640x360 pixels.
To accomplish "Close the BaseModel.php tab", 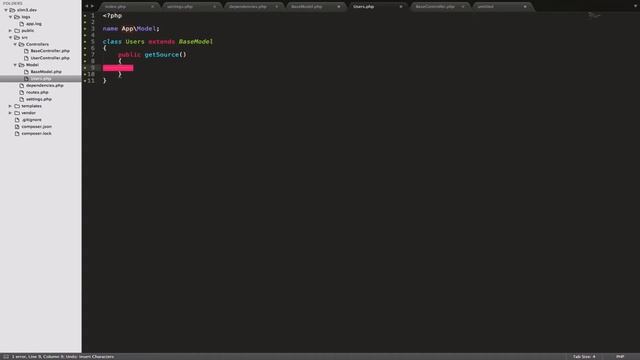I will tap(339, 7).
